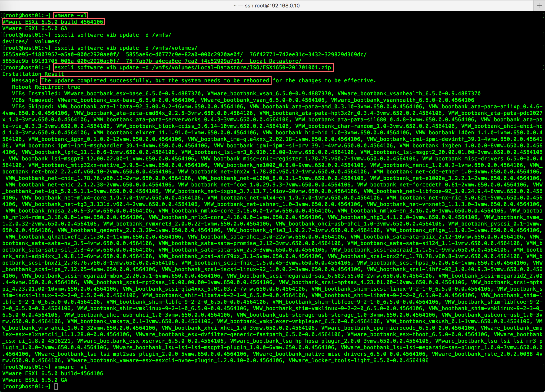Screen dimensions: 545x392
Task: Open a new terminal tab with plus button
Action: (x=539, y=6)
